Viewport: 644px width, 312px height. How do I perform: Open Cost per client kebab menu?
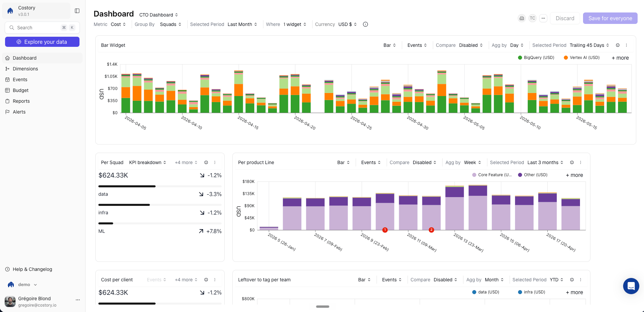point(215,280)
